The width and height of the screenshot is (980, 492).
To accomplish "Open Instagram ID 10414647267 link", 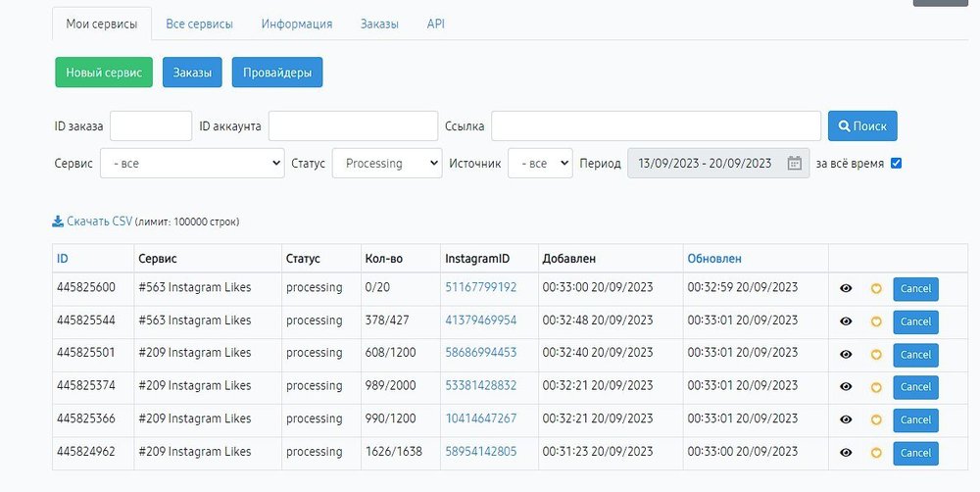I will click(480, 418).
